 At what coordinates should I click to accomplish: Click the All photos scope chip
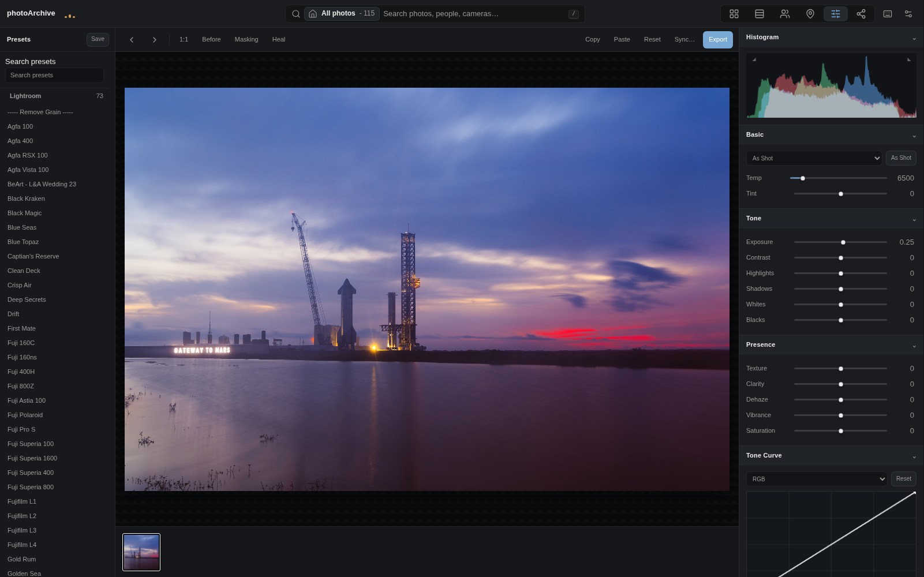coord(342,14)
